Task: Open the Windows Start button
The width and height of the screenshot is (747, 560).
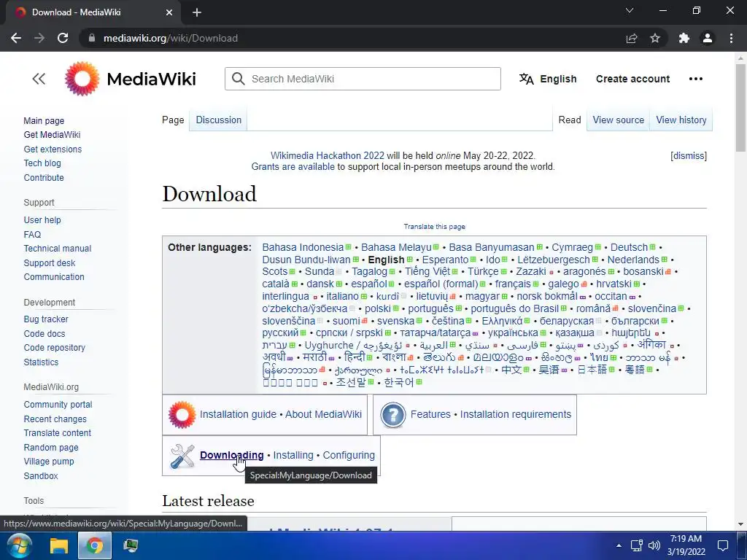Action: 20,545
